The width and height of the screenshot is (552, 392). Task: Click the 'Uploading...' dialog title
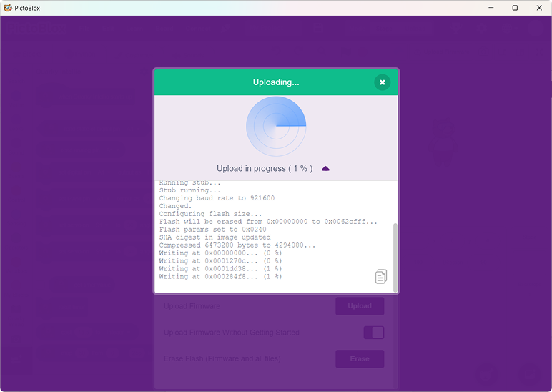[x=276, y=82]
